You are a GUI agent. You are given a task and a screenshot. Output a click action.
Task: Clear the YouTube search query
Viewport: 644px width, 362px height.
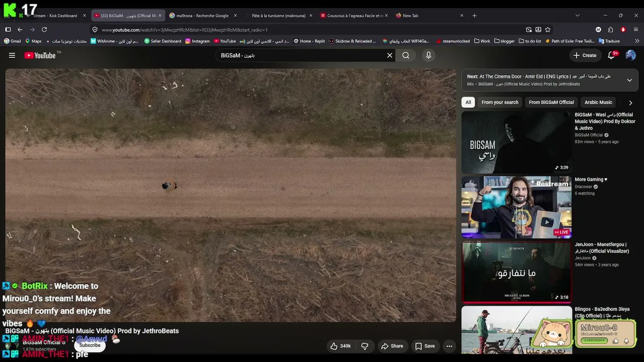[389, 55]
